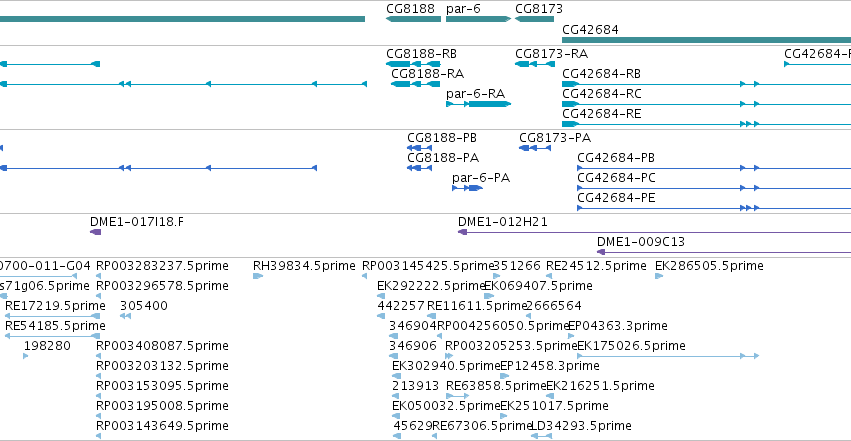Select the CG42684 gene span
The height and width of the screenshot is (441, 851).
click(x=706, y=40)
